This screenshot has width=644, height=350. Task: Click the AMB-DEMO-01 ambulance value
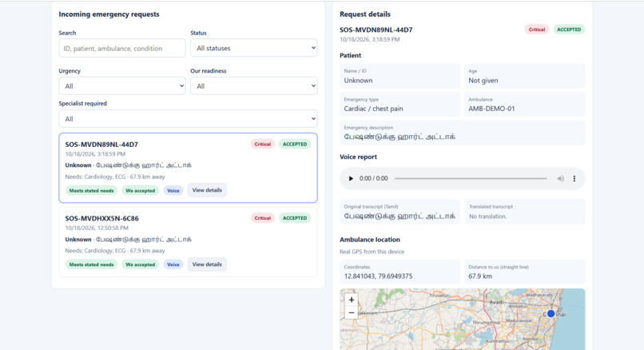[491, 109]
